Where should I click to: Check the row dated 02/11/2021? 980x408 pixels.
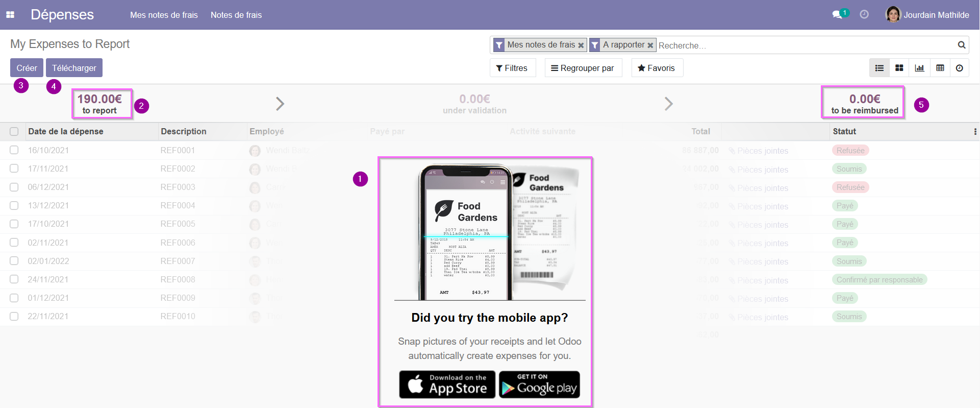(x=14, y=243)
